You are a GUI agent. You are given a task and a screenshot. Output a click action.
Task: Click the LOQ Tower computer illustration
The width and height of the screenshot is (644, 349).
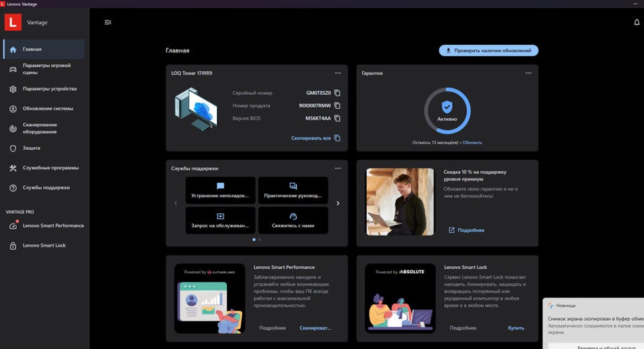pos(196,109)
